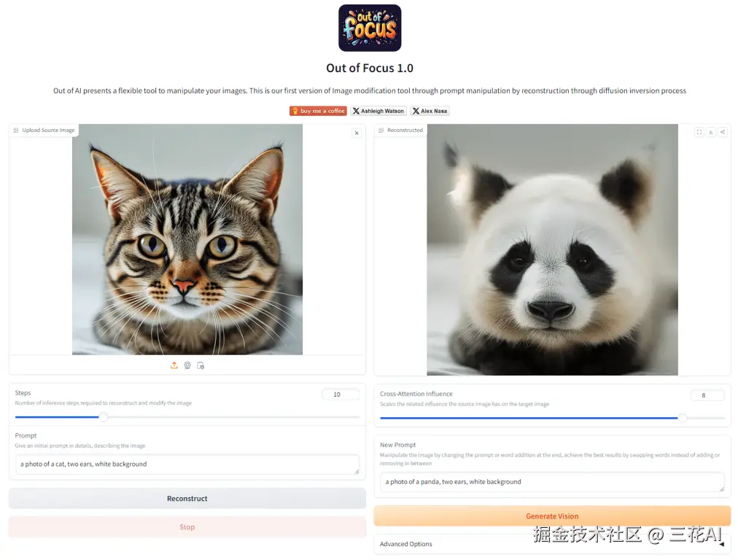Click the Prompt field resize grip
Image resolution: width=738 pixels, height=560 pixels.
[357, 472]
